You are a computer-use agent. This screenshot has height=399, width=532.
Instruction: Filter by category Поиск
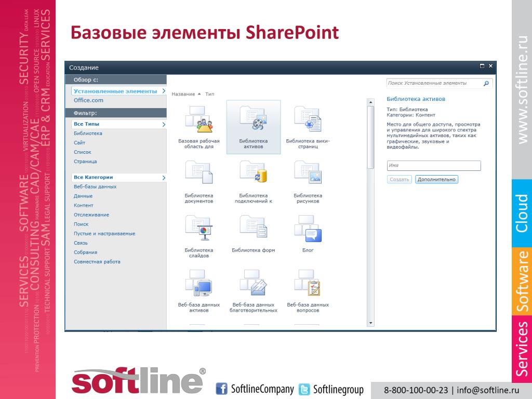pyautogui.click(x=81, y=224)
